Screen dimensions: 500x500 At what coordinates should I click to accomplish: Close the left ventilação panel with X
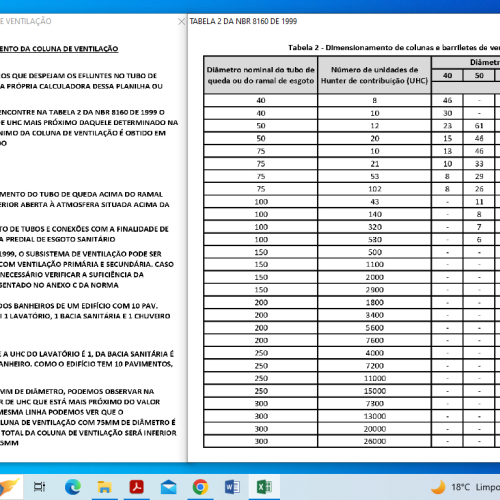(181, 22)
